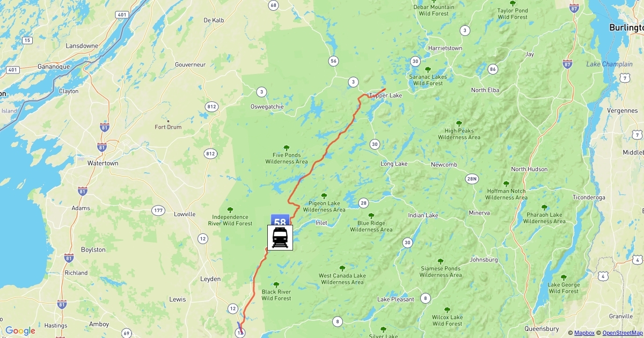The height and width of the screenshot is (338, 644).
Task: Click the Independence River Wild Forest tree icon
Action: [x=230, y=210]
